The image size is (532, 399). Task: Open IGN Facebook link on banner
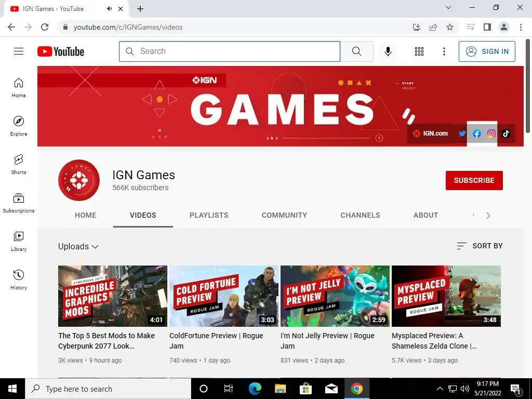click(x=477, y=134)
